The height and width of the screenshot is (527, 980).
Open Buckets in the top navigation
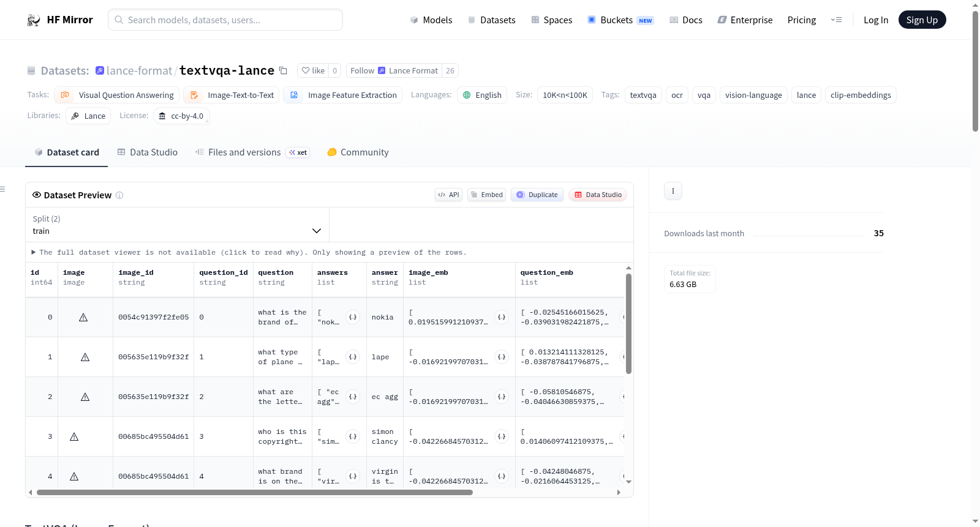click(620, 20)
